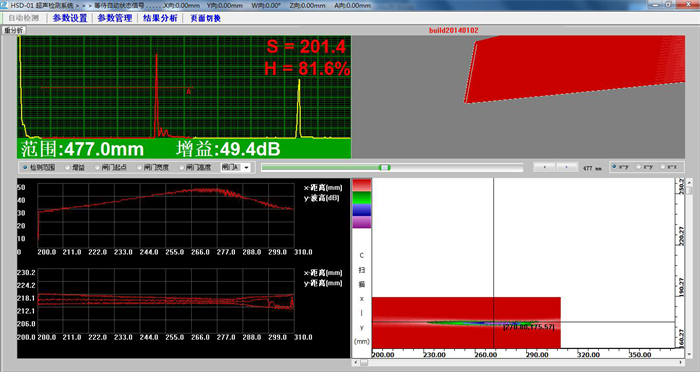Click the red color scale swatch
The image size is (700, 372).
coord(362,186)
